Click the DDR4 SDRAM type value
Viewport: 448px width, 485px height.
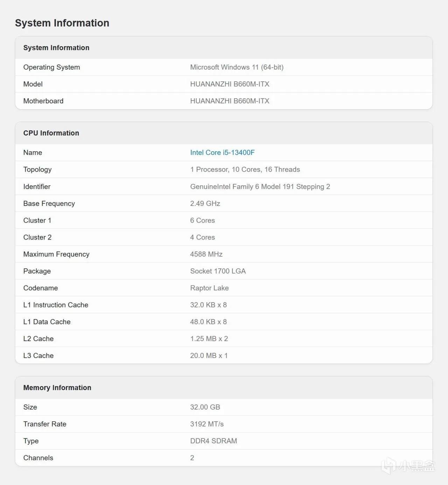[213, 441]
